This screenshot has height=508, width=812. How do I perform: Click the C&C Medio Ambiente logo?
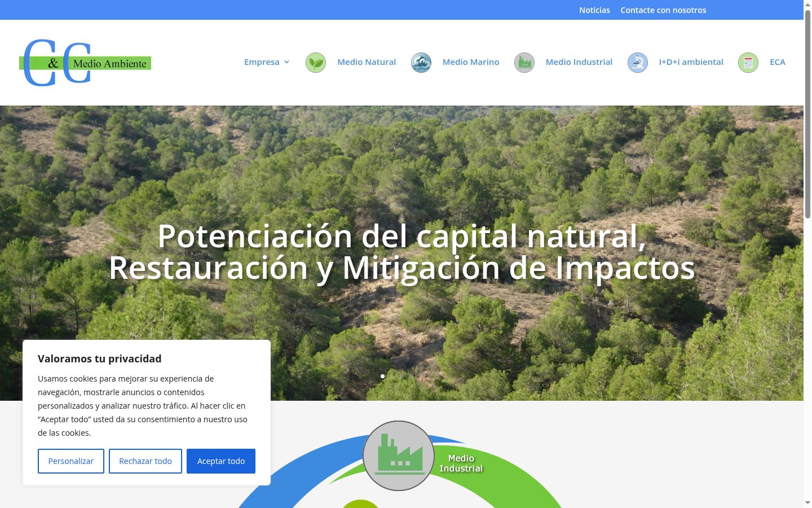(85, 63)
